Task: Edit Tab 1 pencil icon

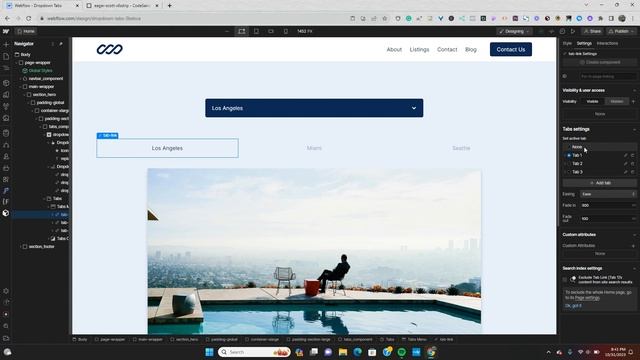Action: coord(625,156)
